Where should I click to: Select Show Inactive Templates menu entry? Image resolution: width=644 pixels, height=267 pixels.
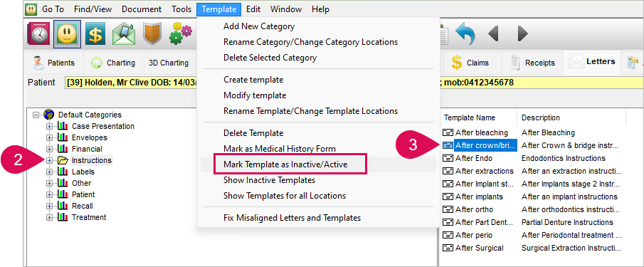click(269, 180)
